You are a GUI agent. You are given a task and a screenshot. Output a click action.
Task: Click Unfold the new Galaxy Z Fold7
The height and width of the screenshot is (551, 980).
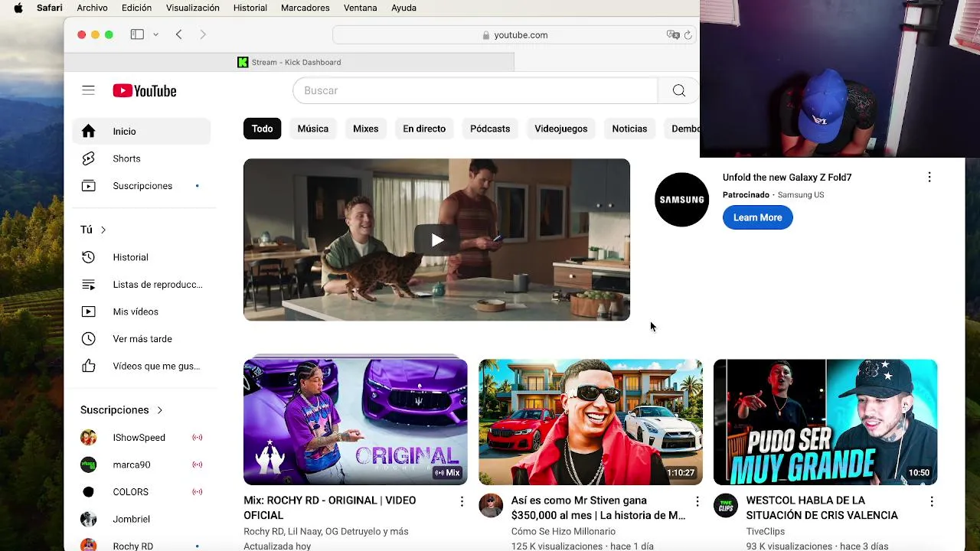pos(787,177)
